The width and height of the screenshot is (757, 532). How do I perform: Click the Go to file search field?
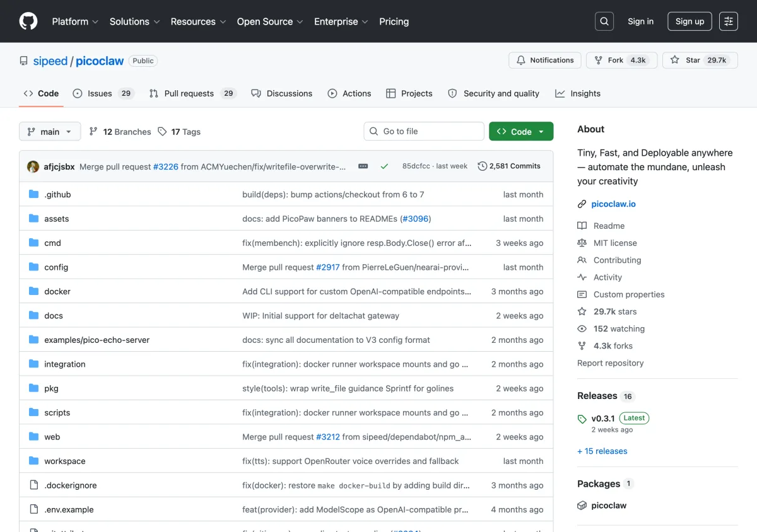[x=424, y=131]
